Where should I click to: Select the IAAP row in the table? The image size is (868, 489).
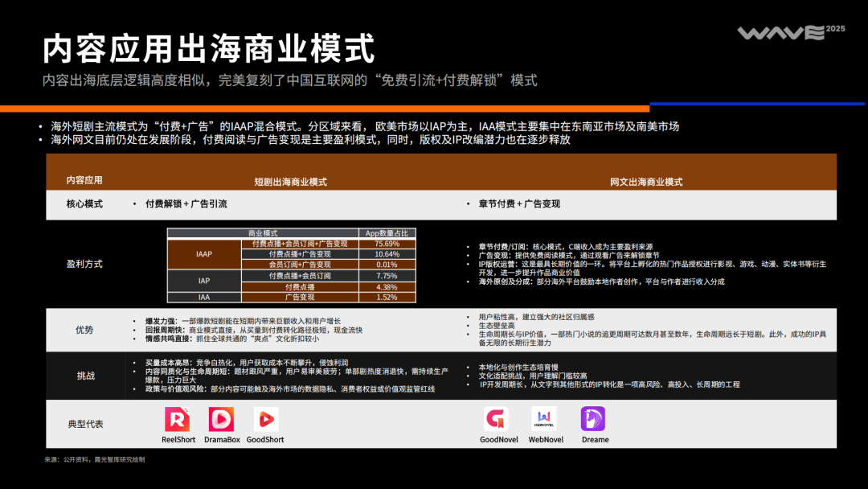[x=204, y=256]
